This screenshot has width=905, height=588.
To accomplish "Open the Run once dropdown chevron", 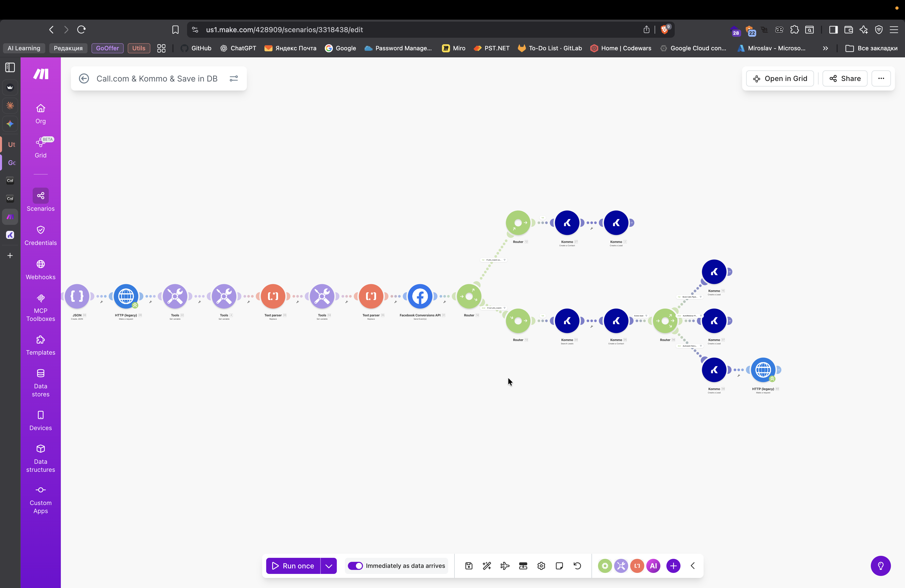I will coord(329,566).
